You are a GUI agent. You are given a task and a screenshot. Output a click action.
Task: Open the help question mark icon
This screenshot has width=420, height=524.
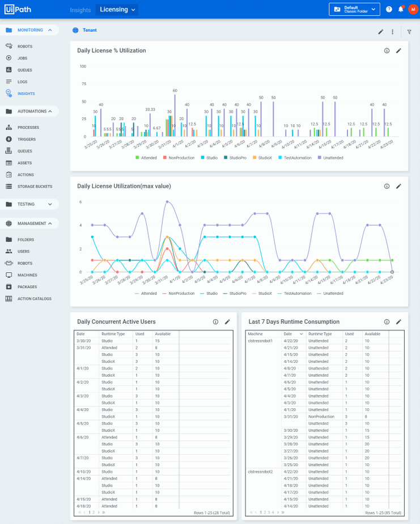(x=389, y=9)
